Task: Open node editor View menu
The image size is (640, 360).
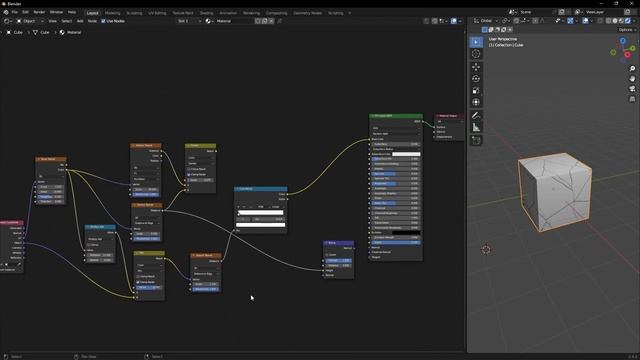Action: click(x=53, y=21)
